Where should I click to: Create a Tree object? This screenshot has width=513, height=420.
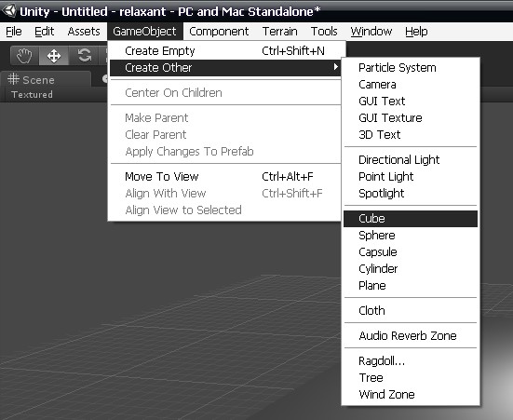pos(411,378)
